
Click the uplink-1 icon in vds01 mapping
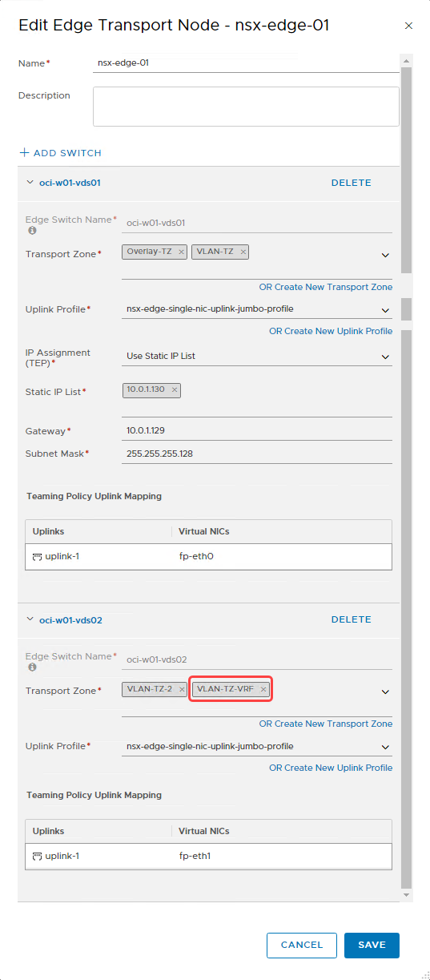[37, 556]
